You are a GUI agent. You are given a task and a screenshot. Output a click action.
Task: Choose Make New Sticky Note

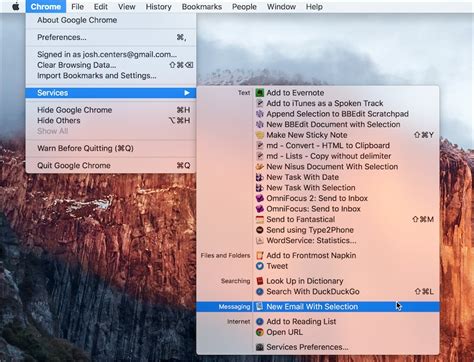coord(318,135)
